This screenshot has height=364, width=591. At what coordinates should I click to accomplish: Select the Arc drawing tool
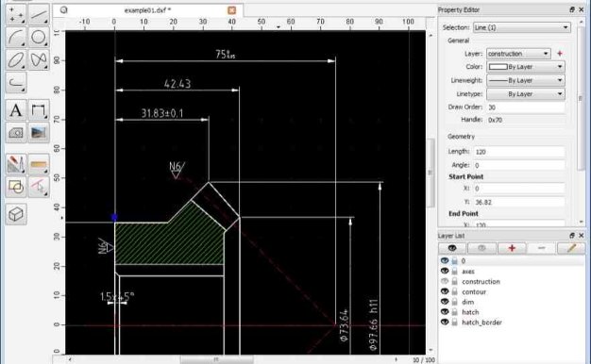tap(16, 38)
